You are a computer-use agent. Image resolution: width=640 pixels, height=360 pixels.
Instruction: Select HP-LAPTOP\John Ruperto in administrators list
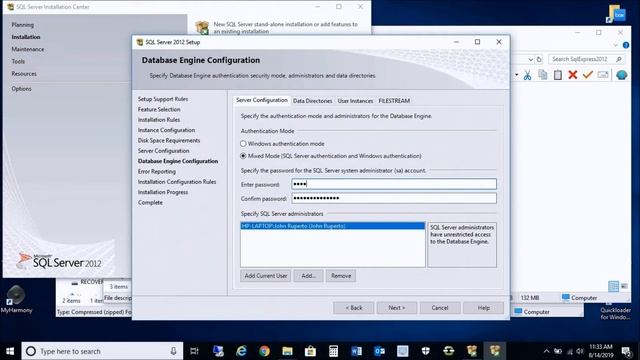pyautogui.click(x=333, y=226)
